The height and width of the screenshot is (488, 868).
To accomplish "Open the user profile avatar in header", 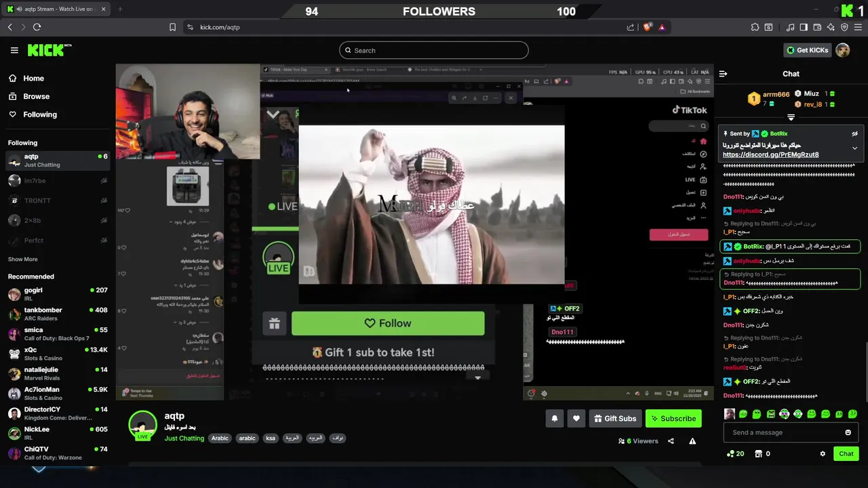I will point(843,50).
